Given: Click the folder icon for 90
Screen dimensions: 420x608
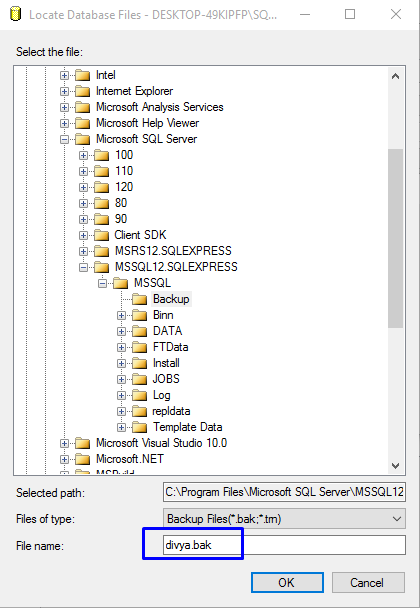Looking at the screenshot, I should (x=101, y=219).
